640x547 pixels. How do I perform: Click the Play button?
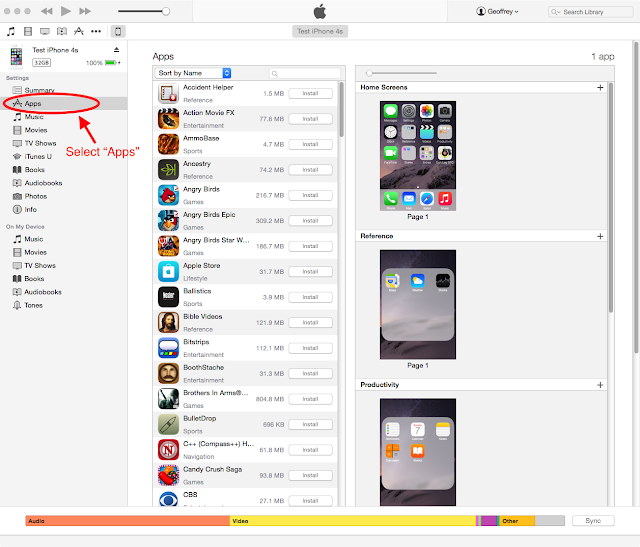[65, 11]
